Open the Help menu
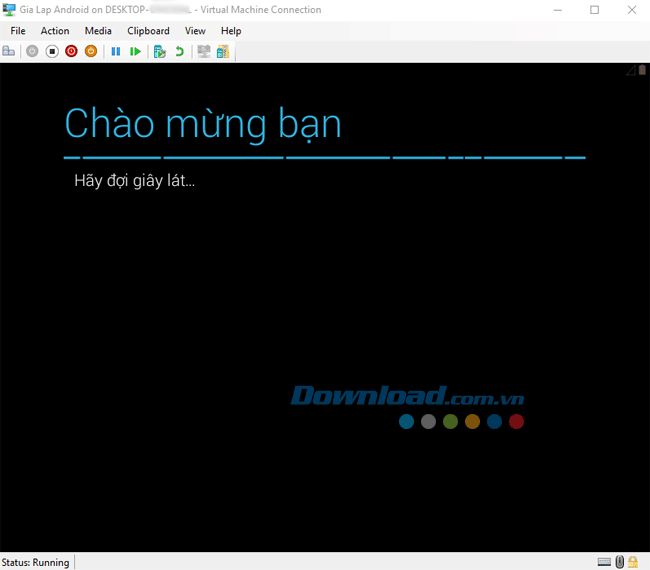This screenshot has height=570, width=650. (231, 31)
